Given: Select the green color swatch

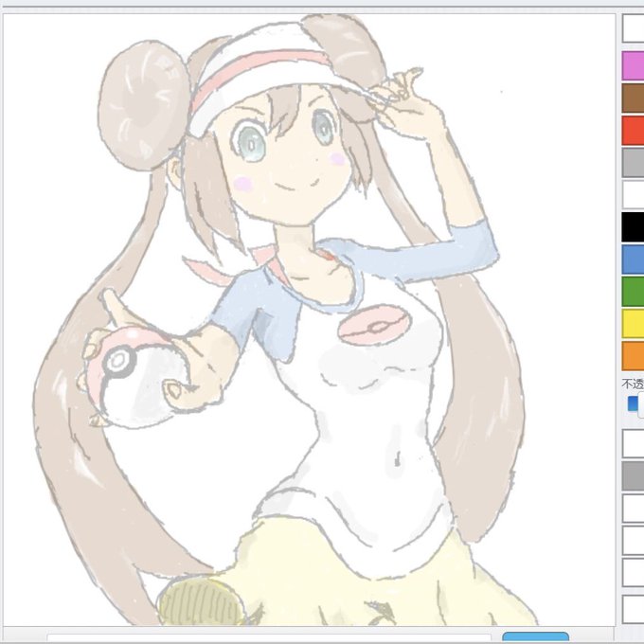Looking at the screenshot, I should tap(633, 291).
